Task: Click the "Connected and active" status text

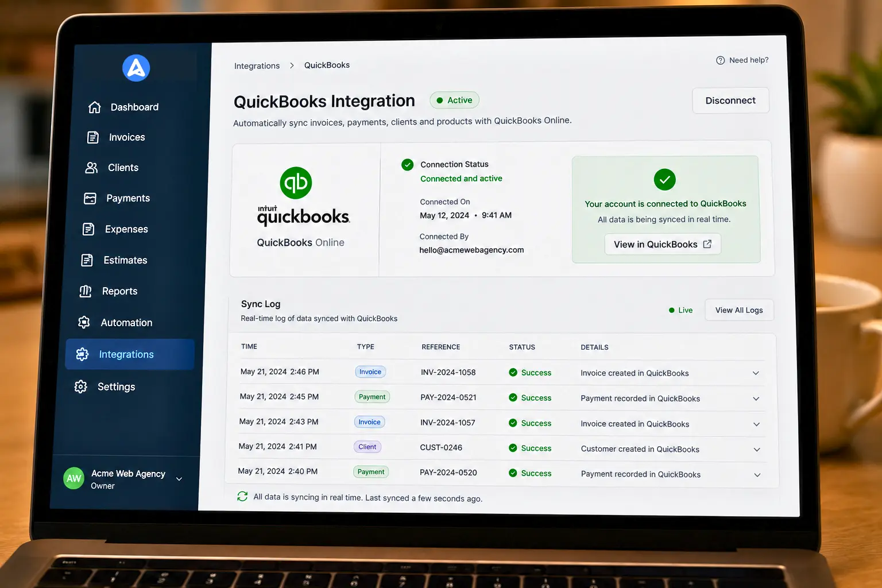Action: tap(461, 179)
